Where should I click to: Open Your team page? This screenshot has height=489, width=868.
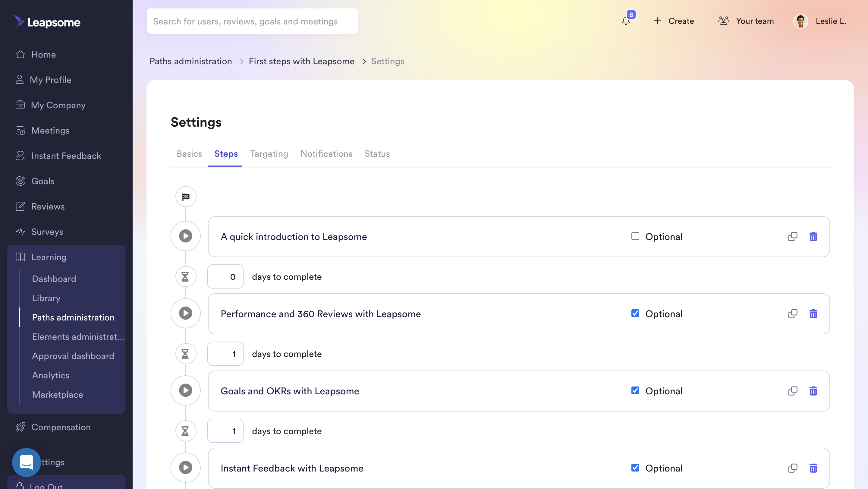(746, 21)
